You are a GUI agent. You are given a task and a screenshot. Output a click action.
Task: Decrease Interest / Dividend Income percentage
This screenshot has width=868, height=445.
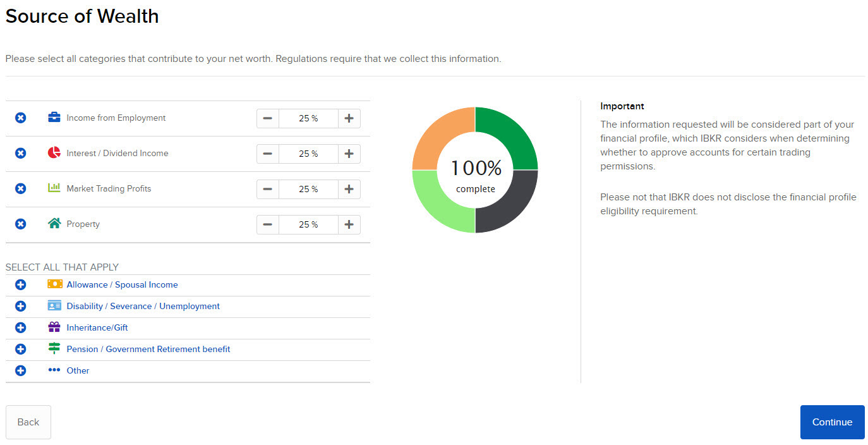pos(267,153)
